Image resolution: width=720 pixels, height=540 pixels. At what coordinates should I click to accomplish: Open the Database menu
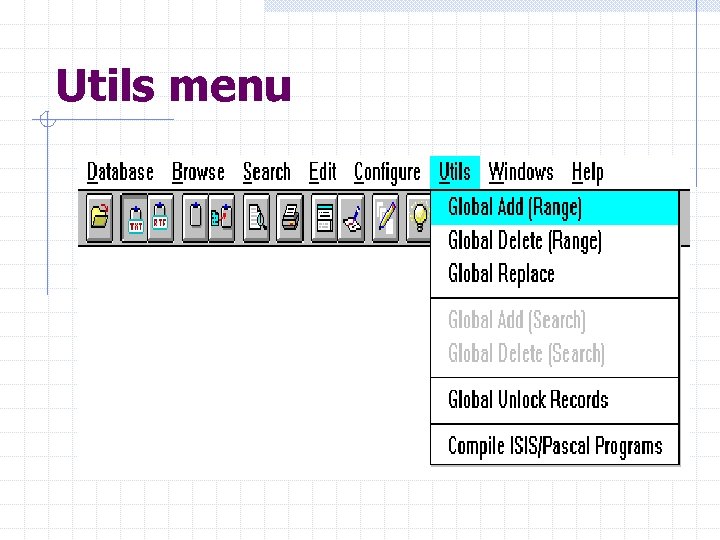click(x=120, y=172)
